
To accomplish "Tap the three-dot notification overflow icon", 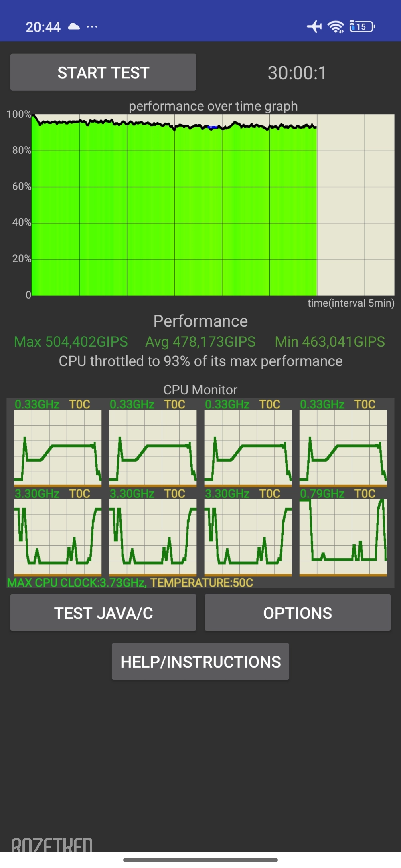I will coord(92,27).
